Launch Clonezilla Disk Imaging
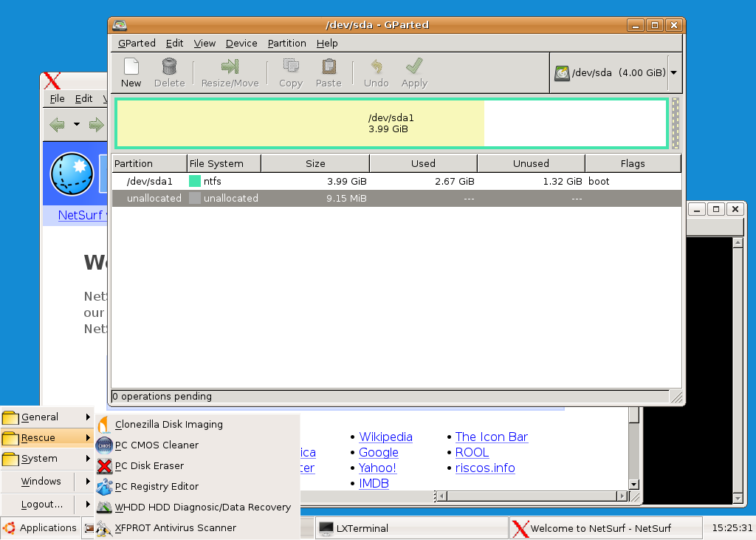Viewport: 756px width, 540px height. (x=198, y=424)
